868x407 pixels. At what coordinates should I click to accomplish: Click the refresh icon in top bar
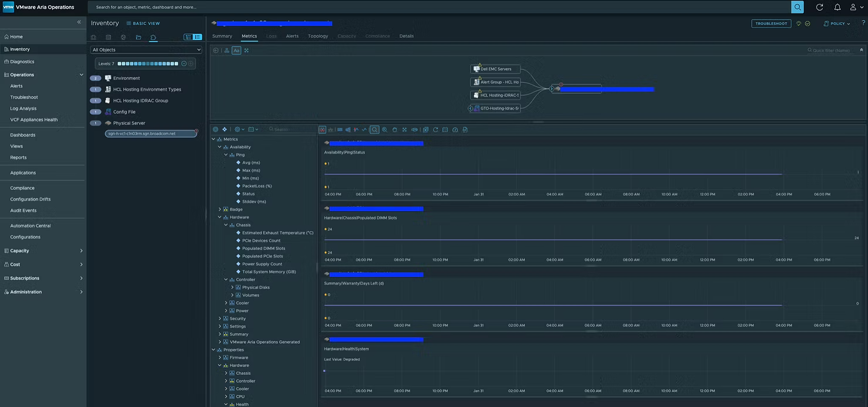(819, 7)
